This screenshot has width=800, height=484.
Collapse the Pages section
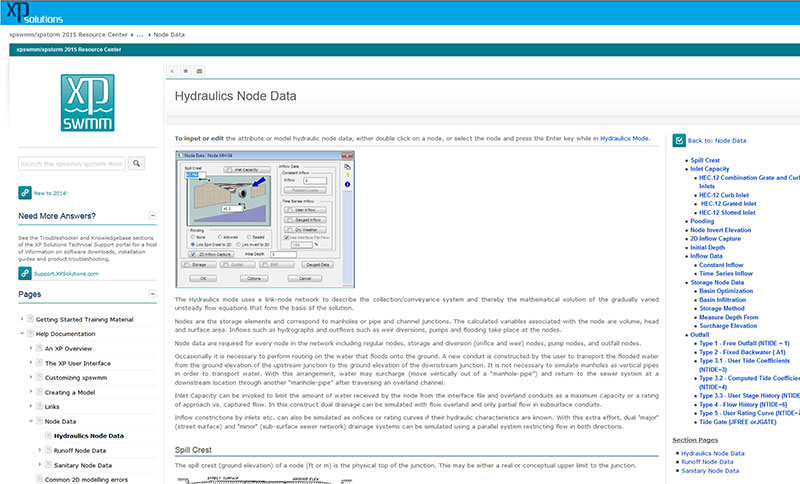(153, 294)
